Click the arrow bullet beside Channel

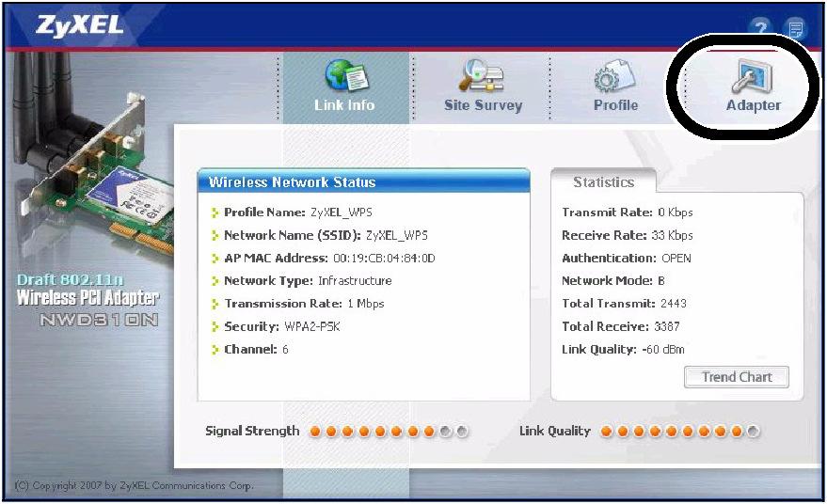coord(215,350)
